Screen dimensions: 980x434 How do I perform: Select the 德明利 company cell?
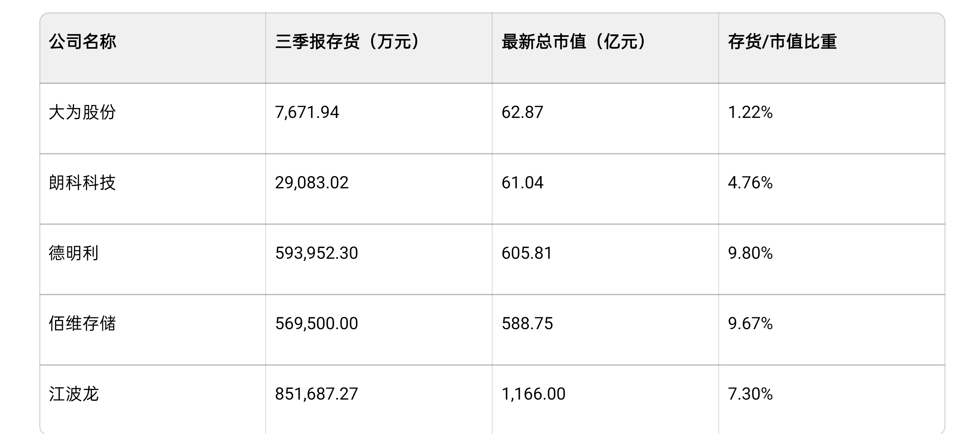(x=153, y=259)
